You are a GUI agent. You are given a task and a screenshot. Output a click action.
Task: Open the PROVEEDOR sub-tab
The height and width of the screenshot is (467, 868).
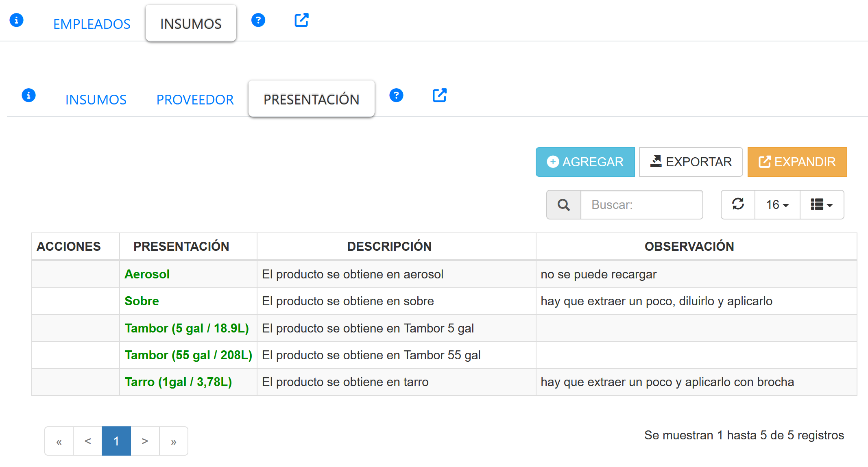(x=195, y=100)
